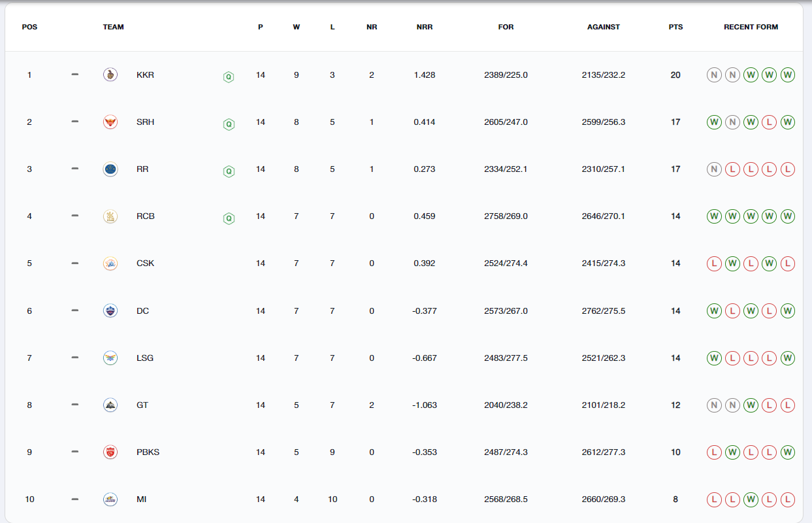Click SRH's red L form circle

(x=770, y=122)
